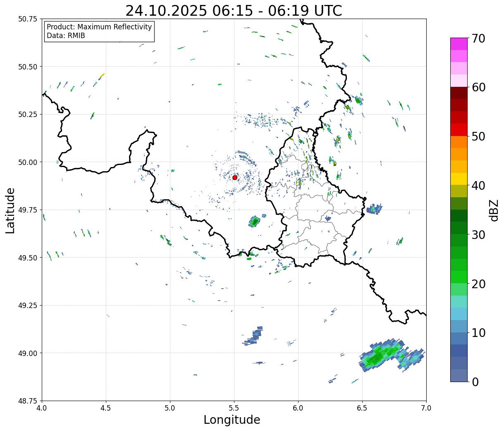
Task: Click the 49.75 latitude tick label
Action: tap(28, 210)
